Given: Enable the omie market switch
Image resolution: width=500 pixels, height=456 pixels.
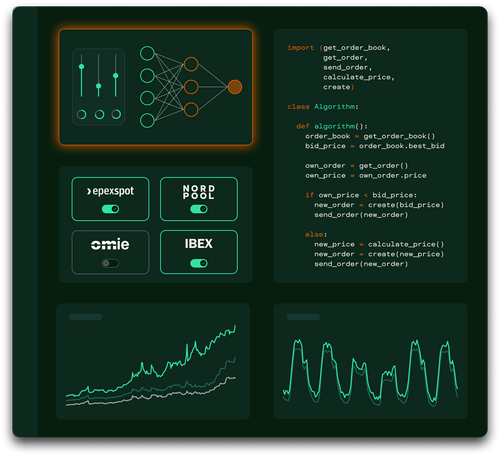Looking at the screenshot, I should 110,263.
